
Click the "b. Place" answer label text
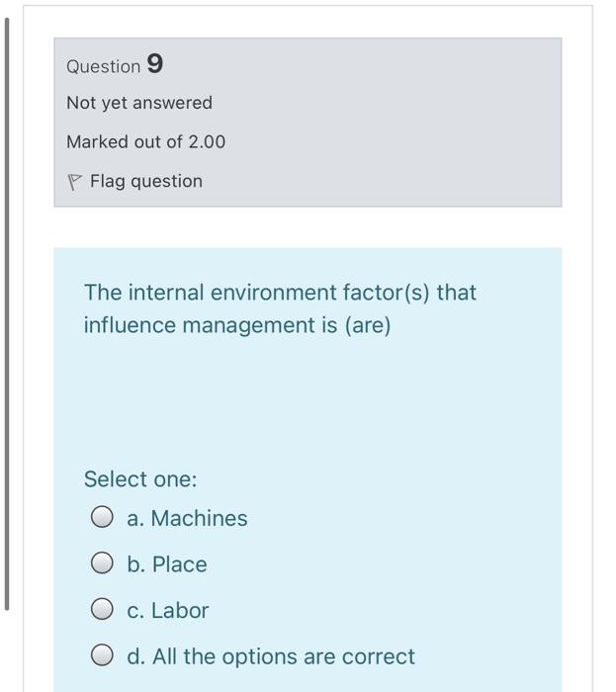167,564
